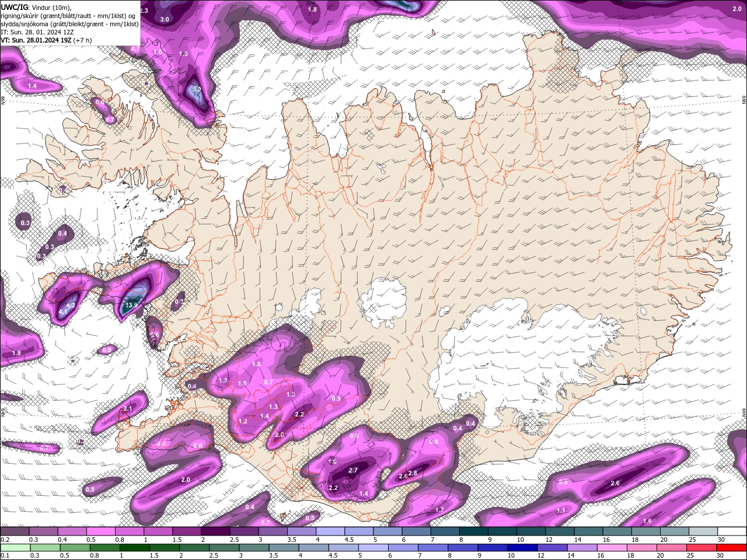Select the 'IT: Sun. 28. 01. 2024 12Z' initialization time

click(37, 32)
